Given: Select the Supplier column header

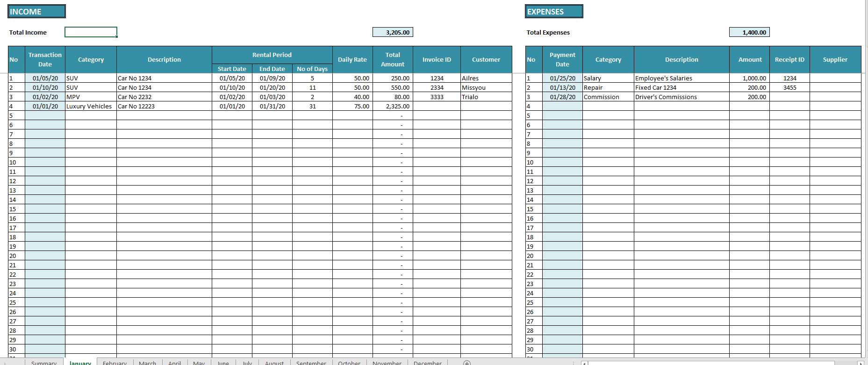Looking at the screenshot, I should [835, 59].
